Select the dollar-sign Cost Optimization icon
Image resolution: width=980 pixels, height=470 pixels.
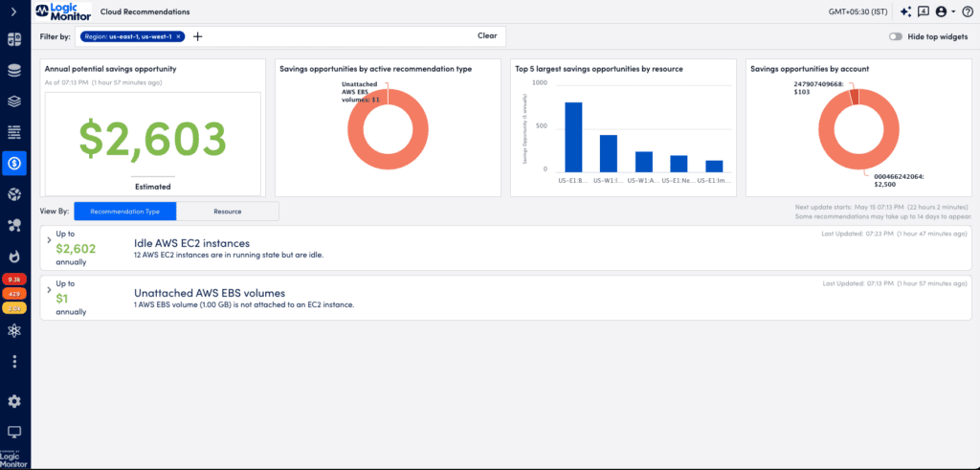click(x=13, y=163)
